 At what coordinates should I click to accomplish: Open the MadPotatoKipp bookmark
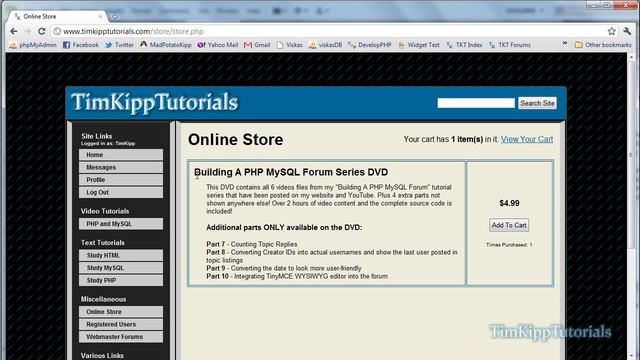pyautogui.click(x=166, y=45)
